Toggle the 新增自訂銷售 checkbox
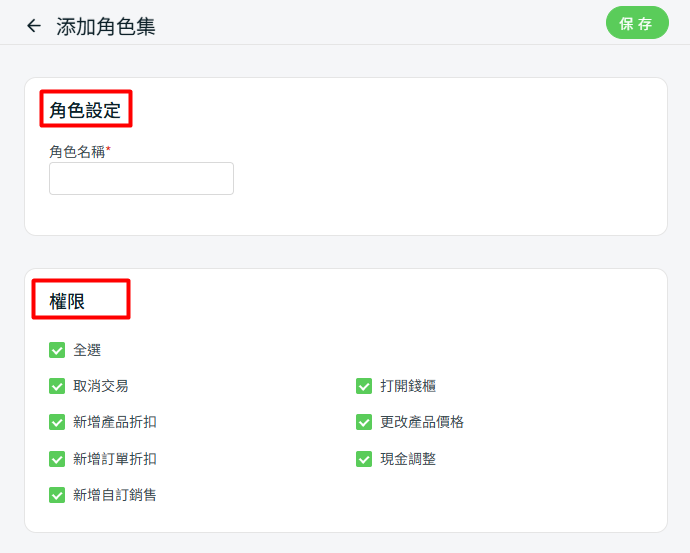The image size is (690, 553). click(x=57, y=495)
